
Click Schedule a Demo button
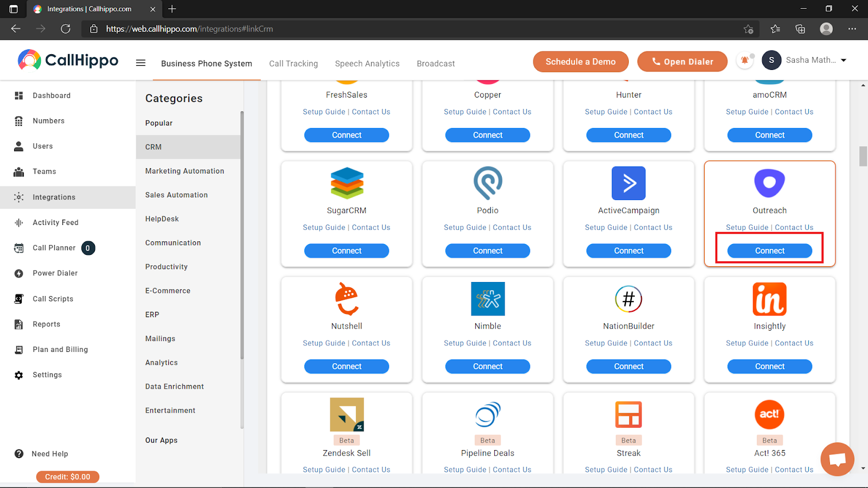pyautogui.click(x=580, y=62)
